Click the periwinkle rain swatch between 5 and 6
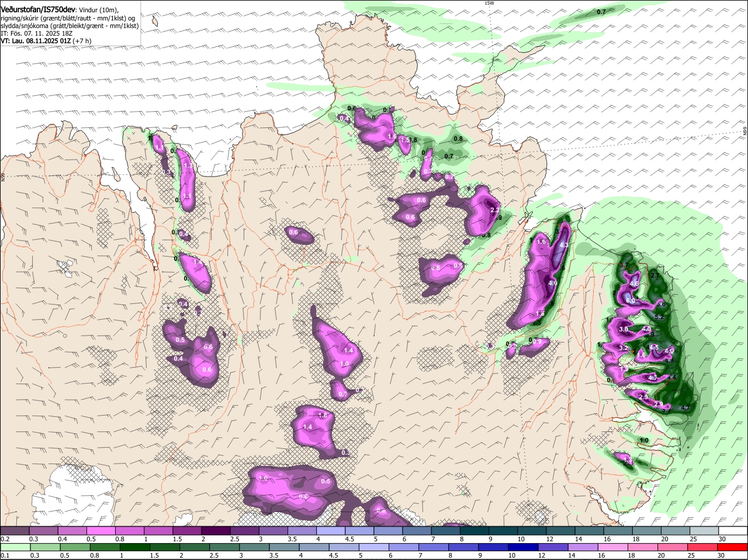Image resolution: width=748 pixels, height=560 pixels. 375,547
